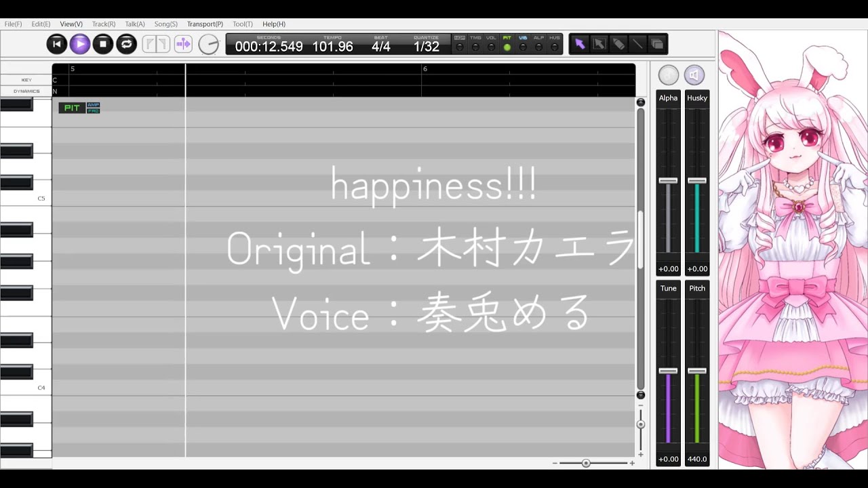868x488 pixels.
Task: Click the horizontal zoom plus button
Action: pyautogui.click(x=632, y=463)
